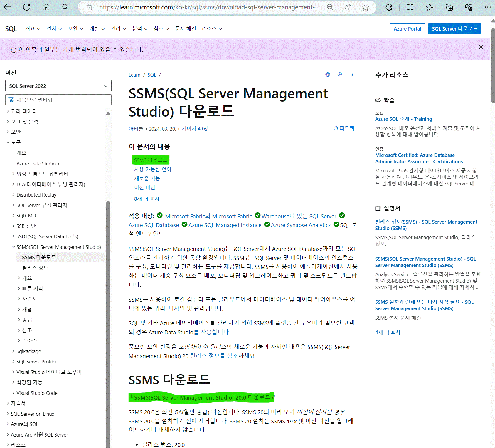Open browser settings ellipsis menu
Viewport: 495px width, 448px height.
[x=488, y=7]
